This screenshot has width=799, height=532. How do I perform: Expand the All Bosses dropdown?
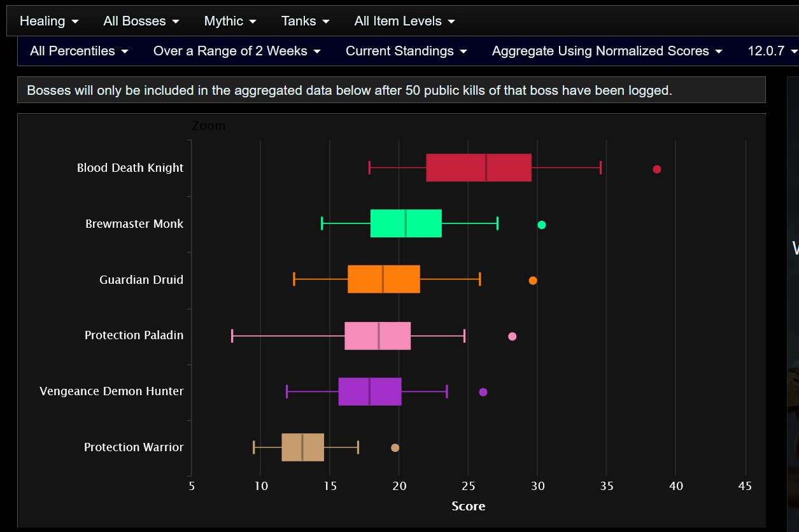click(141, 21)
